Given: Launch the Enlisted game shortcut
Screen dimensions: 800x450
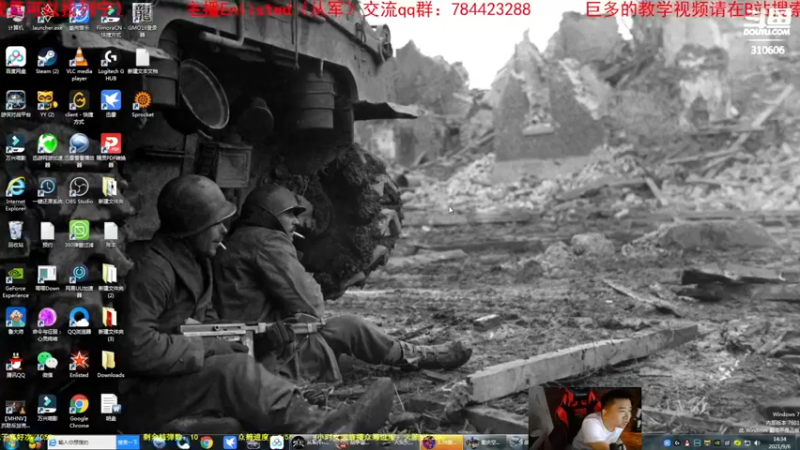Looking at the screenshot, I should pyautogui.click(x=79, y=364).
